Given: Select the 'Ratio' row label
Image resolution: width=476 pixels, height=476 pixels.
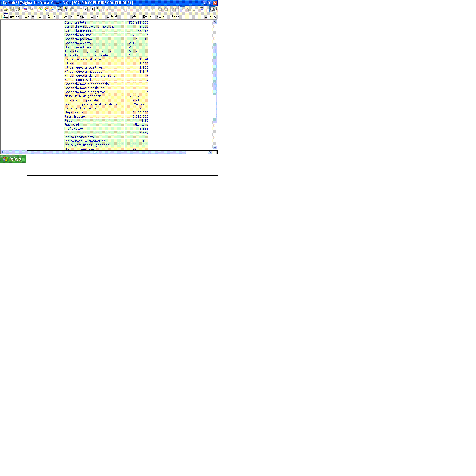Looking at the screenshot, I should point(68,120).
